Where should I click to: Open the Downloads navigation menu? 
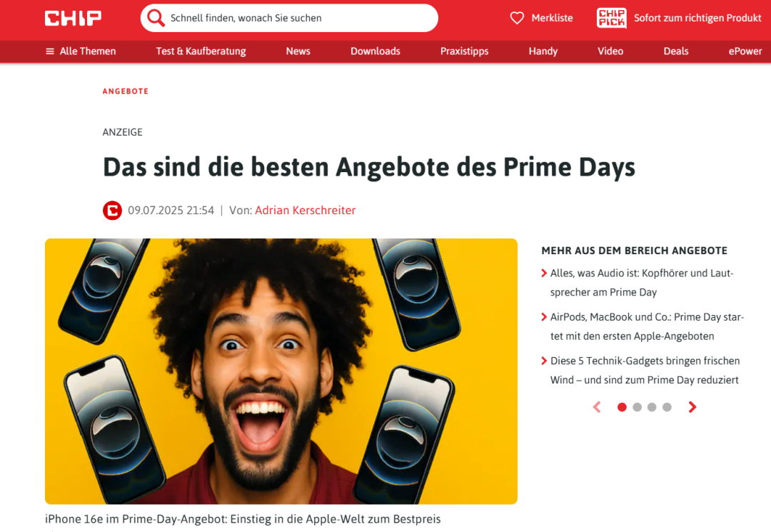click(376, 51)
